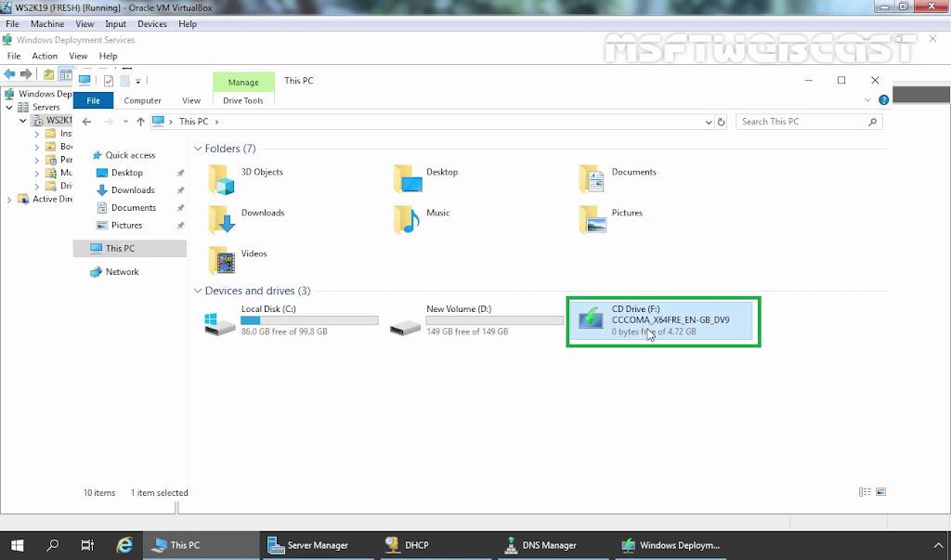The image size is (951, 560).
Task: Click the Manage contextual tab
Action: pos(243,82)
